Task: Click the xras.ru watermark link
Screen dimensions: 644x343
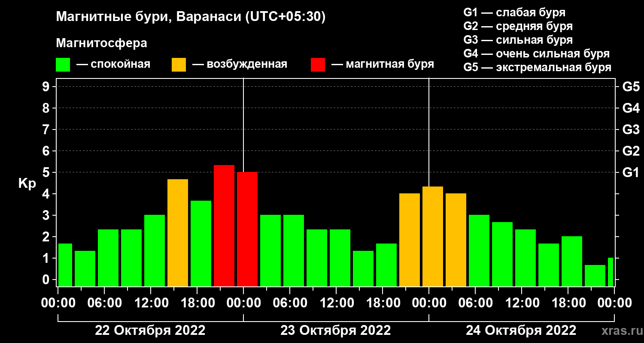Action: tap(620, 331)
